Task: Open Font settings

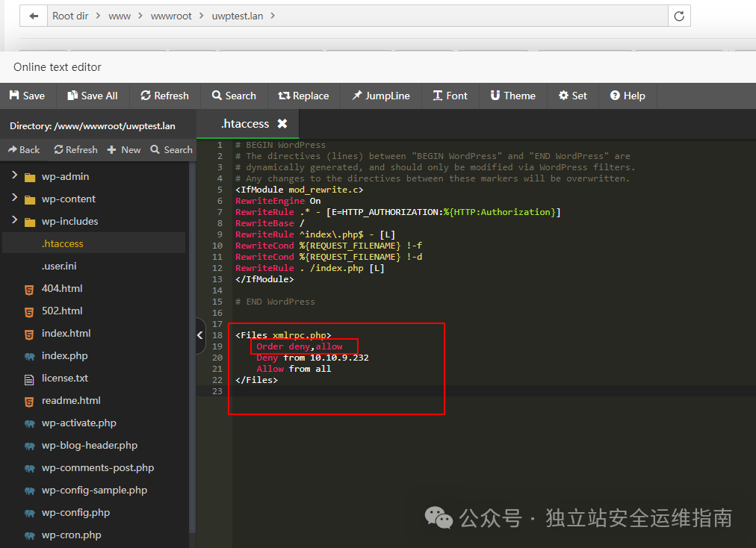Action: [x=450, y=96]
